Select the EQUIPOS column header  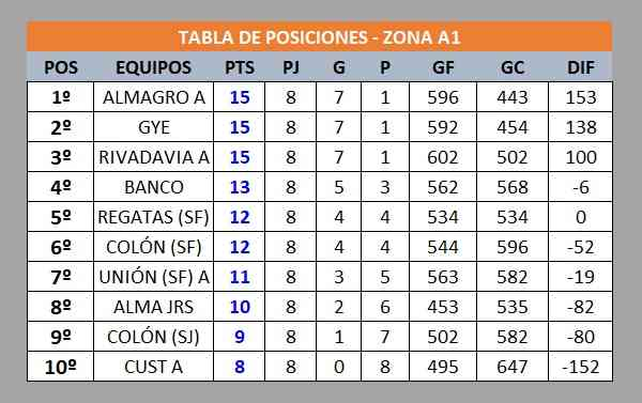153,68
